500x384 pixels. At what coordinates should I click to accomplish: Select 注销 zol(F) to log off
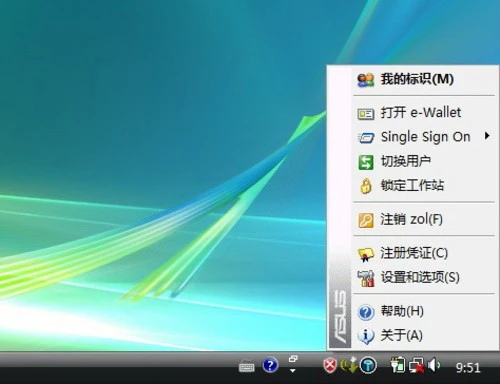(423, 220)
